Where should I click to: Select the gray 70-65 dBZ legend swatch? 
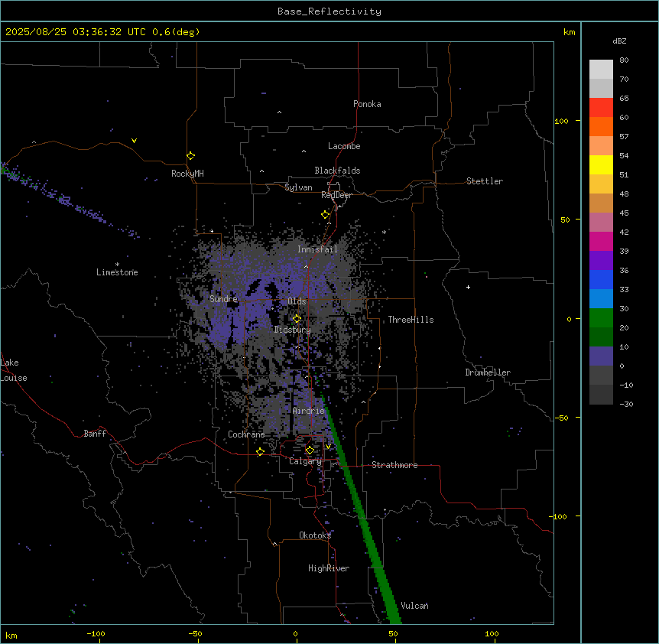[601, 88]
